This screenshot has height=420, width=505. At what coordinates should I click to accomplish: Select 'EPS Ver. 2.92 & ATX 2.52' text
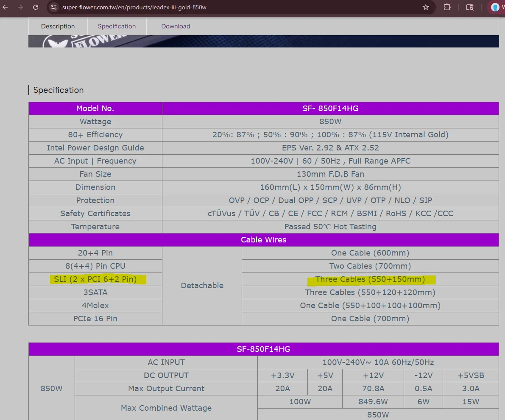(330, 148)
